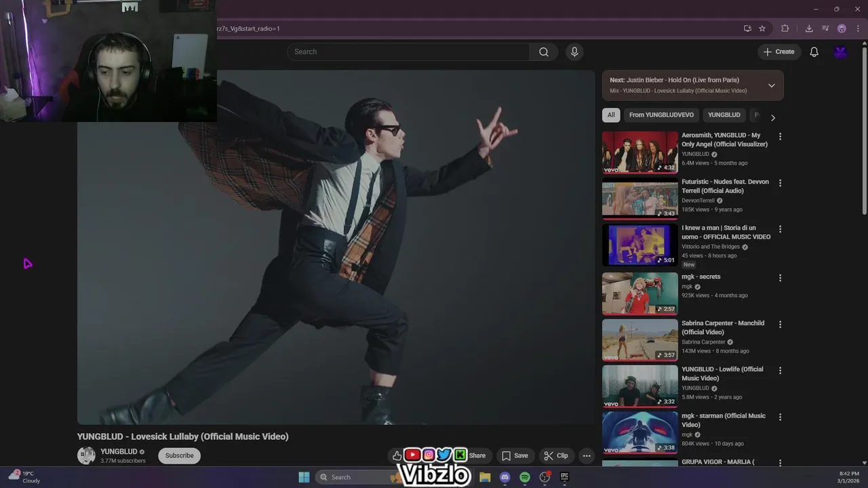This screenshot has width=868, height=488.
Task: Click the Subscribe button
Action: click(180, 455)
